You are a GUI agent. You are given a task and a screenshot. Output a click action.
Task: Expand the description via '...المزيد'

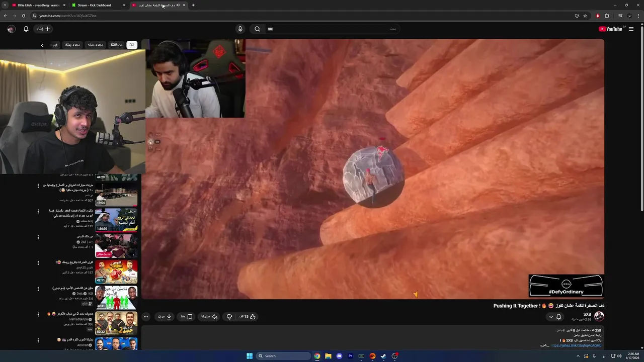tap(545, 345)
